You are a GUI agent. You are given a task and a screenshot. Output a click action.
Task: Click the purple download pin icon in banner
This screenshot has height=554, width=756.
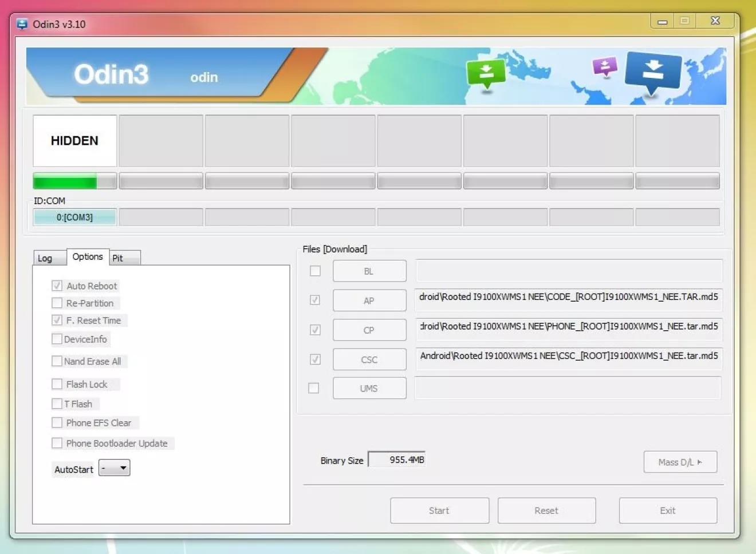tap(605, 67)
